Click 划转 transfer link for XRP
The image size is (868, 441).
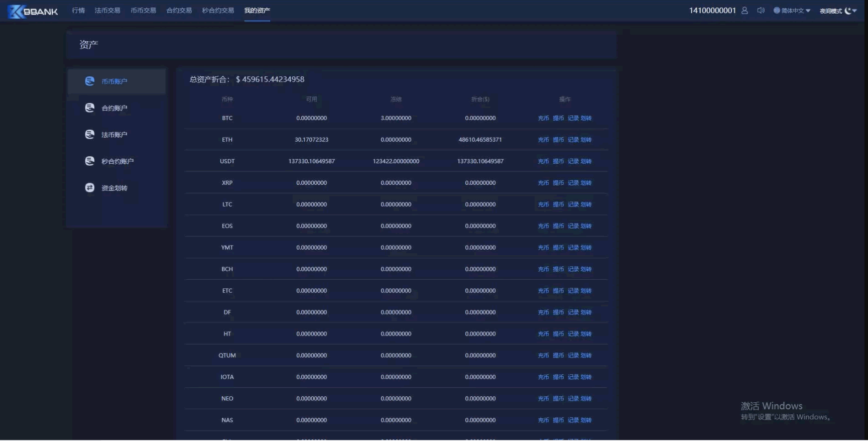(586, 183)
